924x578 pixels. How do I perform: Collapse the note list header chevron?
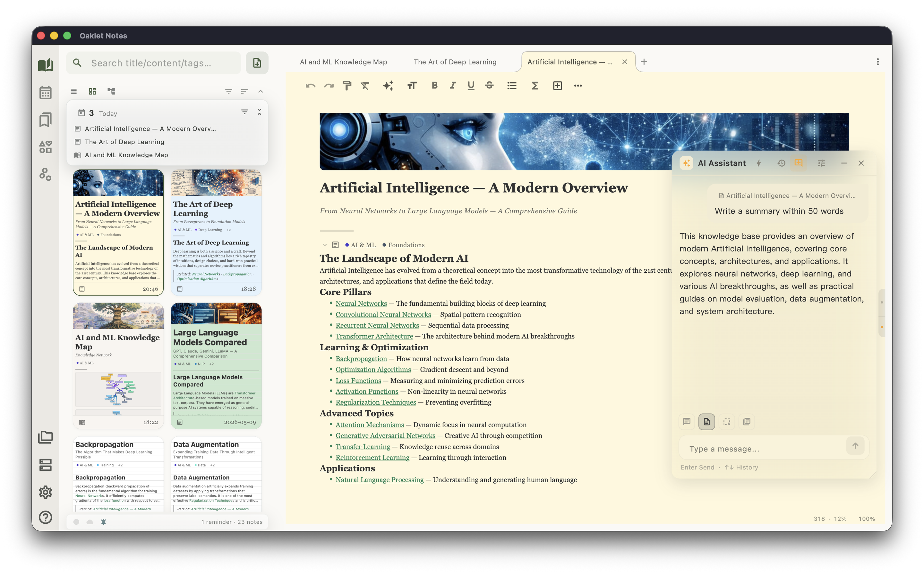click(261, 91)
